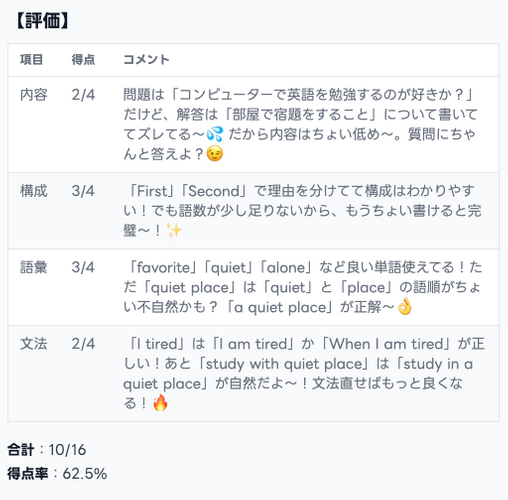Click the 語彙 row label
The height and width of the screenshot is (500, 508).
(x=34, y=268)
